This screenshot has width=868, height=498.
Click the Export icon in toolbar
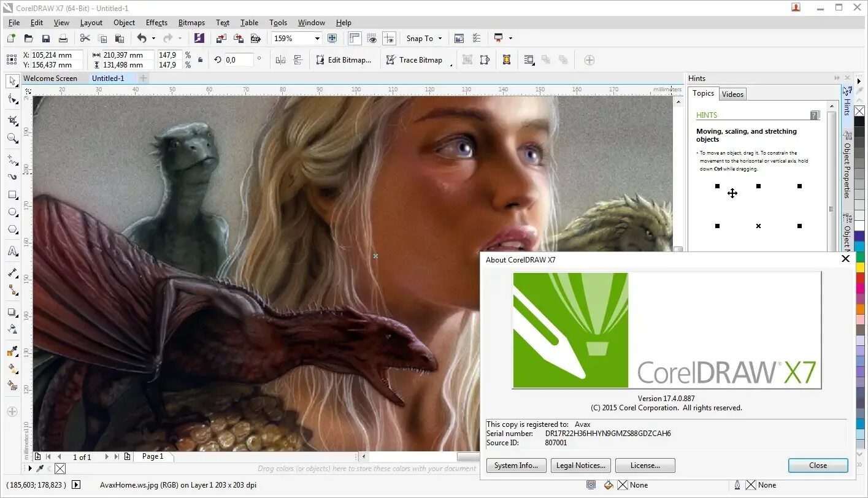tap(239, 38)
